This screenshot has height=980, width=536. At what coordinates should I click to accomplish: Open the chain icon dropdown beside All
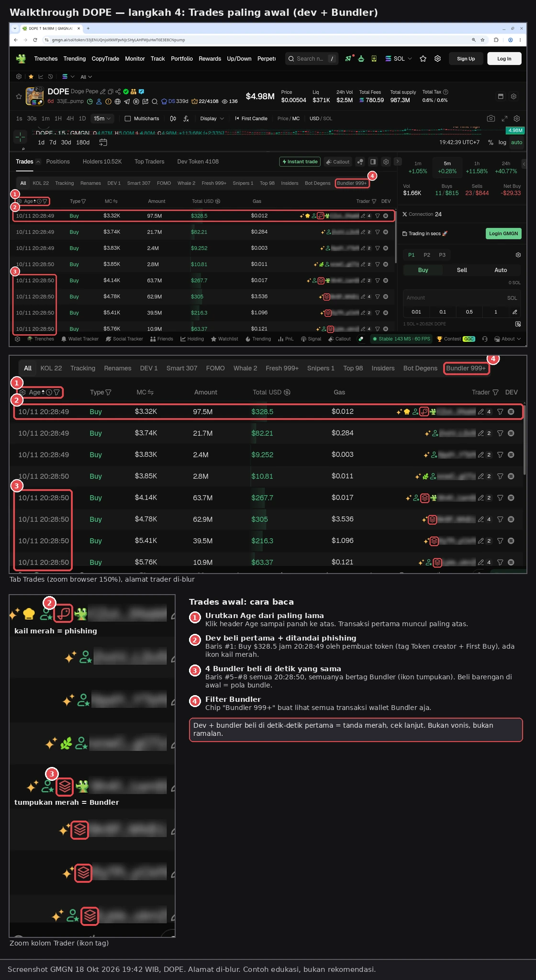point(68,77)
